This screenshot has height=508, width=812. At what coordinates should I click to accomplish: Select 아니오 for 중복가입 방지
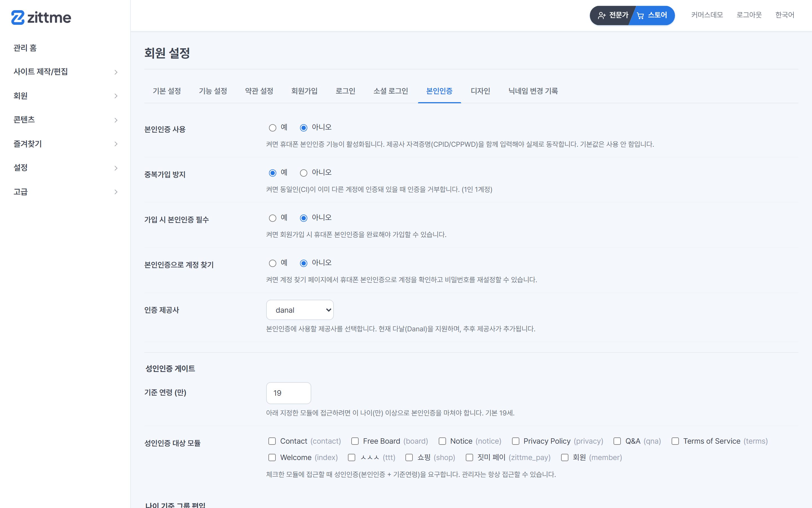[303, 173]
